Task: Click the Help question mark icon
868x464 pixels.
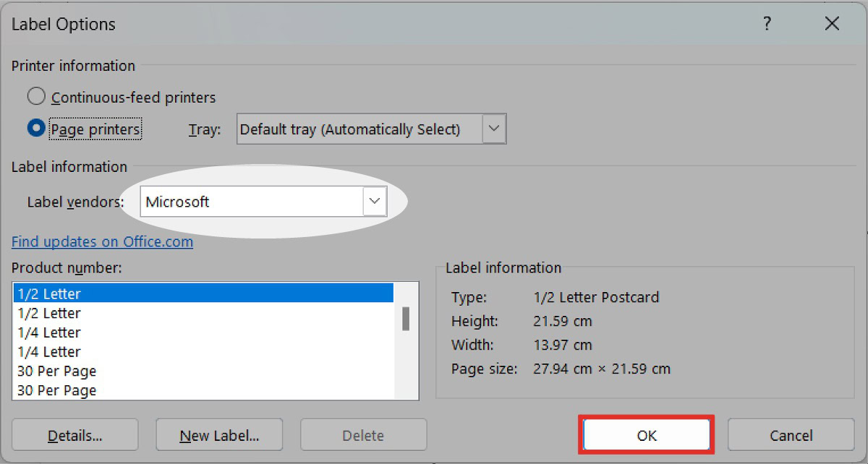Action: [x=767, y=24]
